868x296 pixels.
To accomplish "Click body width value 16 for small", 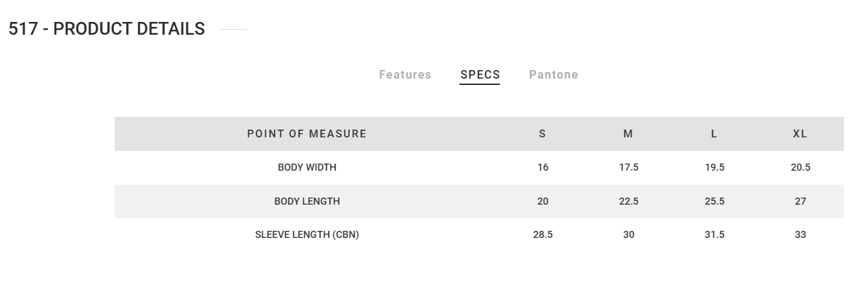I will (x=542, y=168).
